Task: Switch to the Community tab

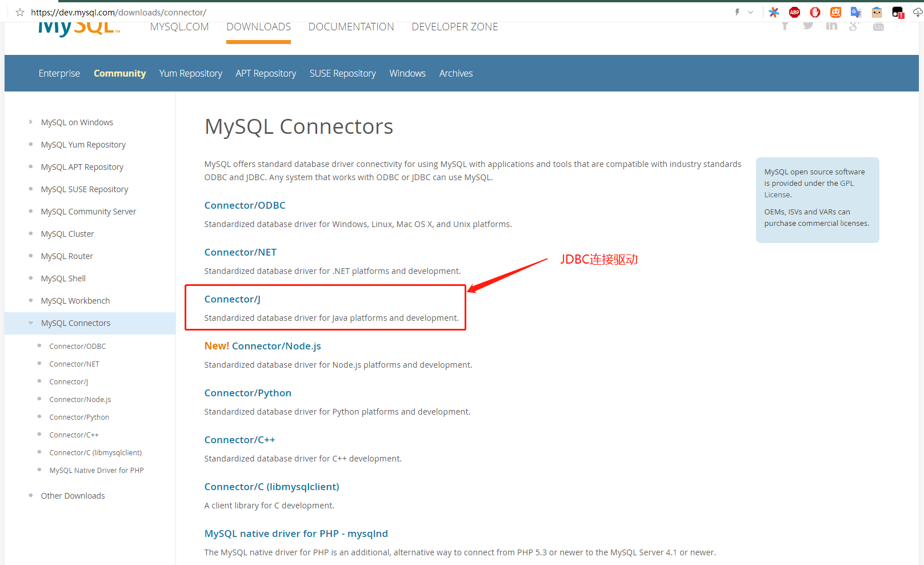Action: (119, 73)
